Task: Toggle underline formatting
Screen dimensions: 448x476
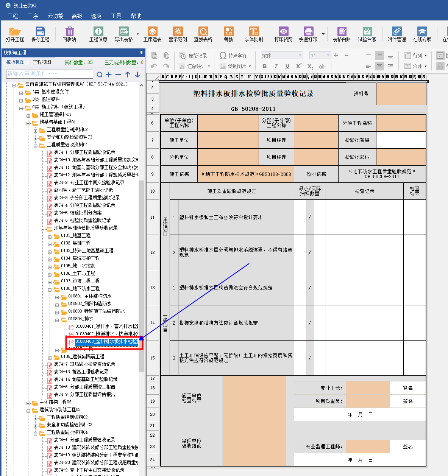Action: pos(287,66)
